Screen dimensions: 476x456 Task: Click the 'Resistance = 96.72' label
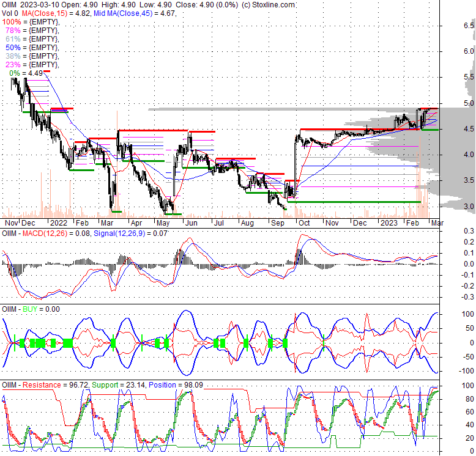(55, 385)
